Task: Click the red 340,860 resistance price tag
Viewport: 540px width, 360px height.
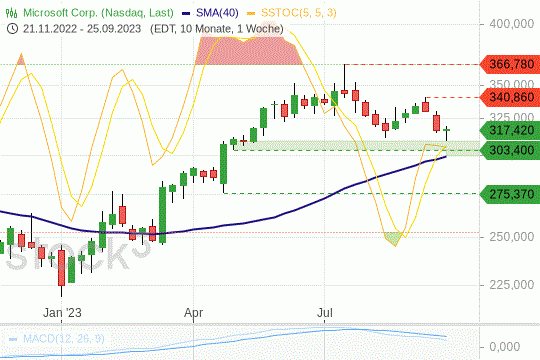Action: (x=510, y=97)
